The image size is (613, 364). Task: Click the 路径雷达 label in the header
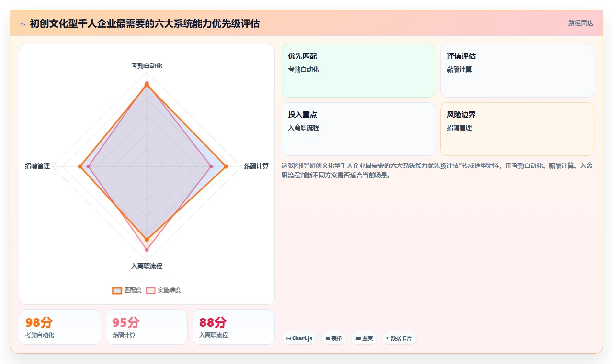click(580, 23)
